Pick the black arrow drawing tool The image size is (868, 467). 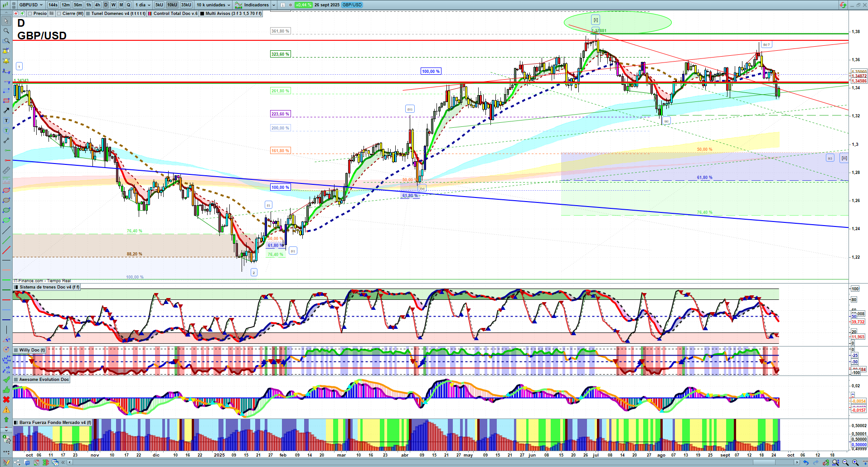(x=6, y=111)
